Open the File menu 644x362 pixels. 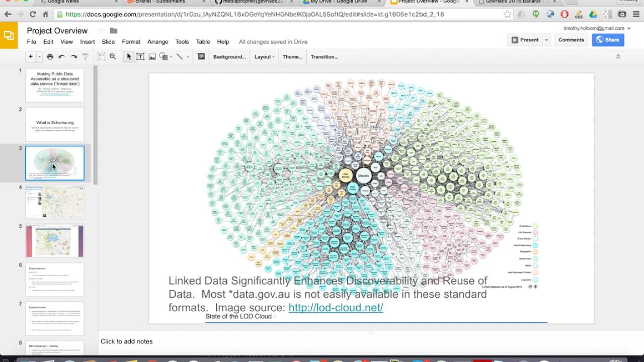32,42
